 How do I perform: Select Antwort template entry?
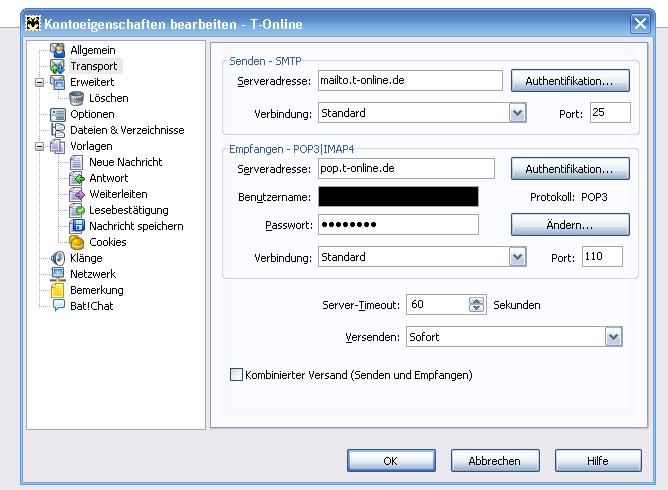point(109,178)
